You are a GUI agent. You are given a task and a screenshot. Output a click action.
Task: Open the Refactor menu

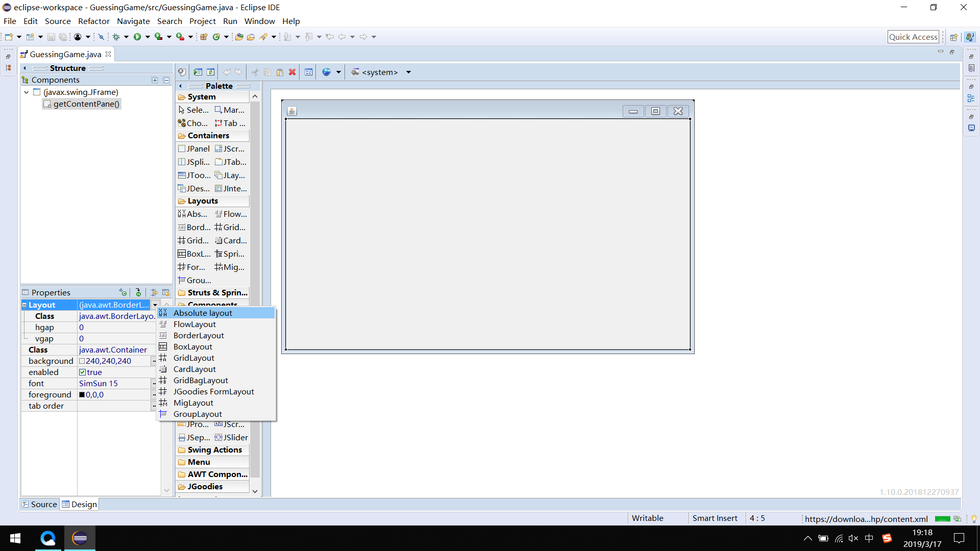93,21
